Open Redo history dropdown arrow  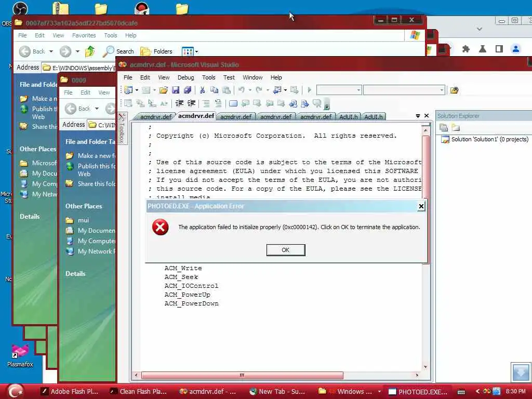coord(268,90)
